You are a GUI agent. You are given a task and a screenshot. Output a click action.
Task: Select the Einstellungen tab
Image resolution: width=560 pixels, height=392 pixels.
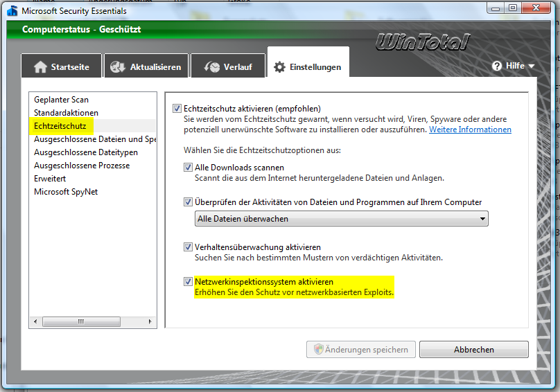[x=308, y=62]
